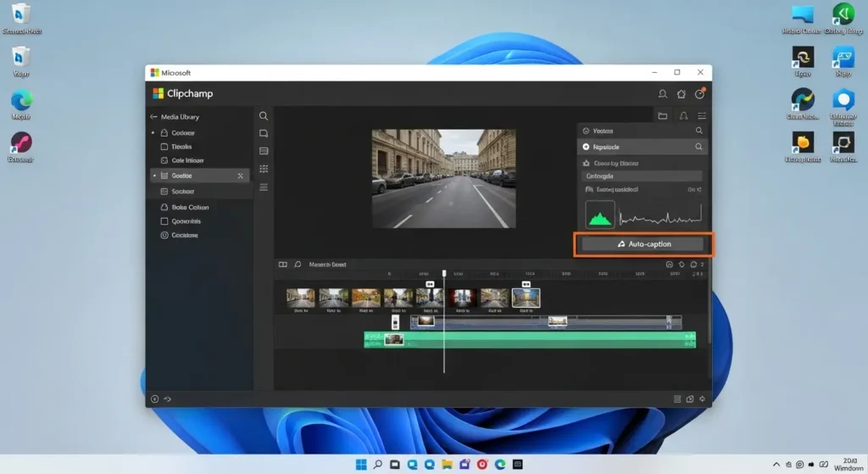The height and width of the screenshot is (474, 868).
Task: Open the search icon in the vertical toolbar
Action: (x=264, y=116)
